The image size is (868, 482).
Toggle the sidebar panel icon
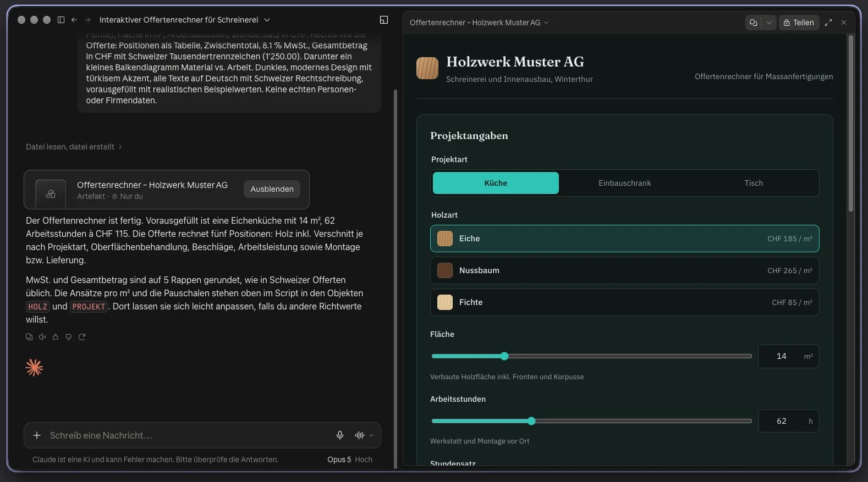pos(61,20)
